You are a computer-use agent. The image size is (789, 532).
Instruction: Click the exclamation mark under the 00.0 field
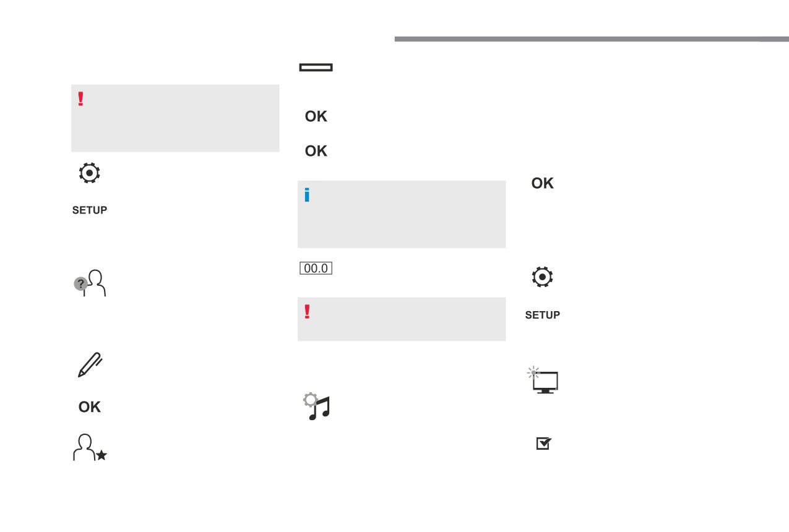(x=307, y=312)
